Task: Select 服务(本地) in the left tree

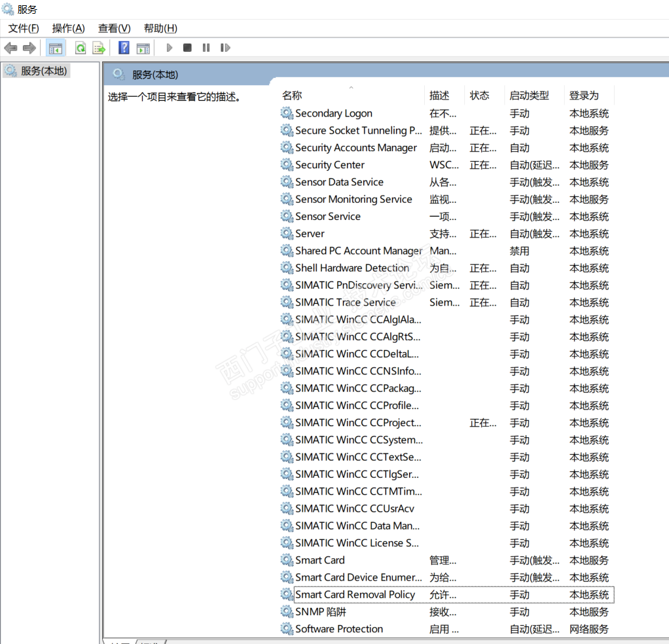Action: [37, 71]
